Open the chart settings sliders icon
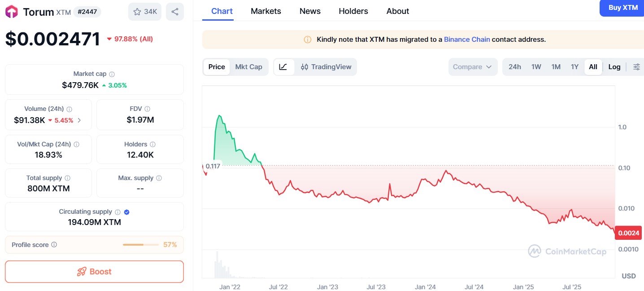 636,66
